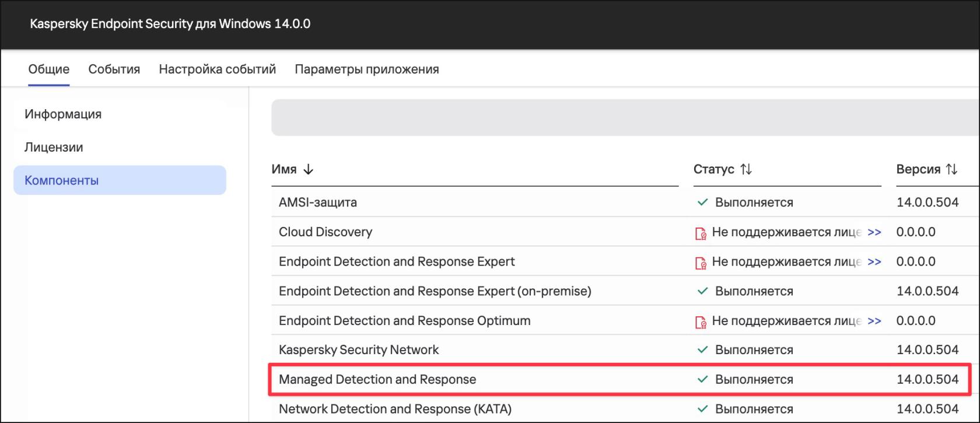980x423 pixels.
Task: Click license icon for Endpoint Detection Response Expert
Action: pos(701,263)
